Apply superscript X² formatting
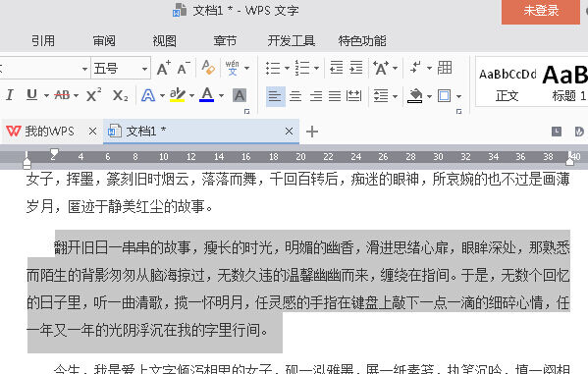The image size is (588, 374). point(93,95)
